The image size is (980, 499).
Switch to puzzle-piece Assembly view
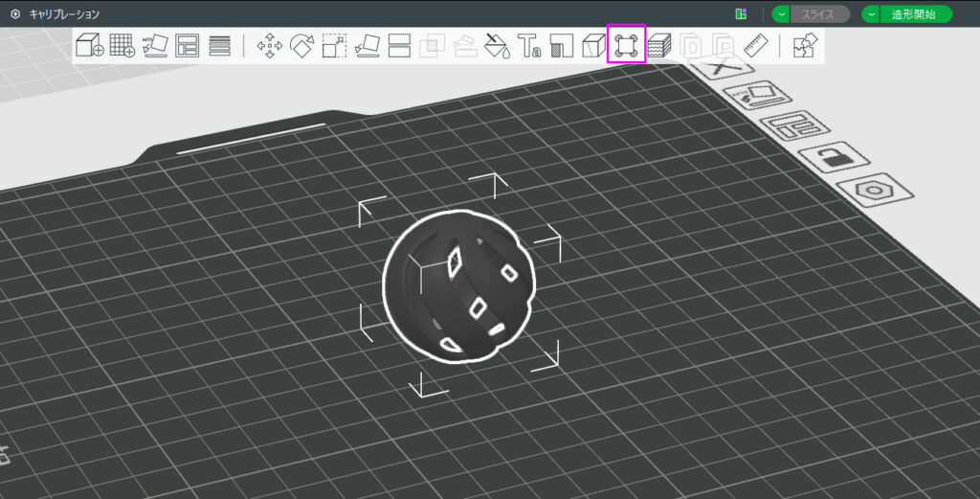[x=804, y=45]
